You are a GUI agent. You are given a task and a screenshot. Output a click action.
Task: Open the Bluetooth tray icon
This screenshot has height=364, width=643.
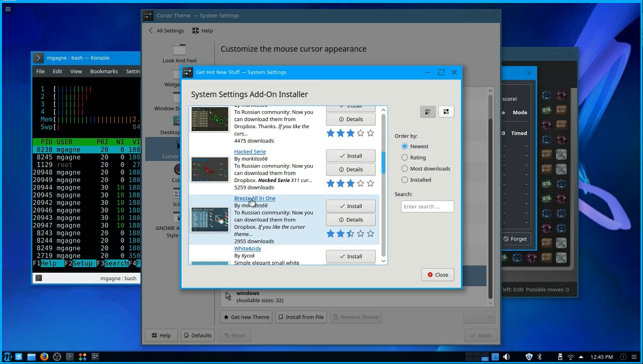539,357
